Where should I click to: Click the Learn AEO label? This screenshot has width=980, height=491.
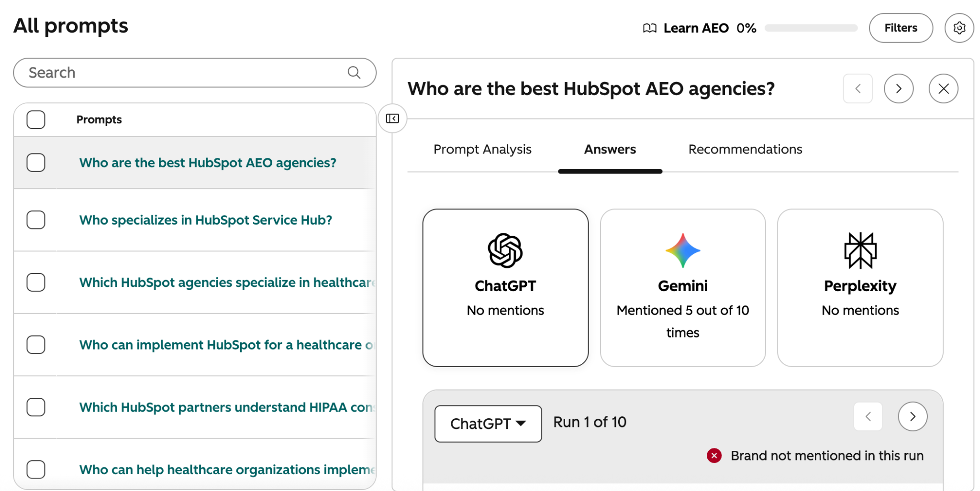(x=696, y=28)
